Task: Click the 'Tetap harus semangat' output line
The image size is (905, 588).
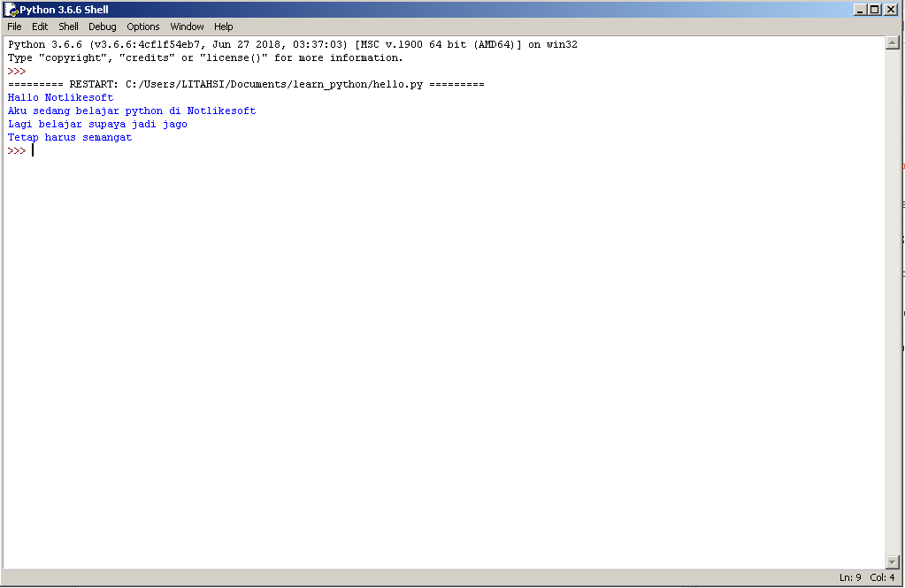Action: coord(70,137)
